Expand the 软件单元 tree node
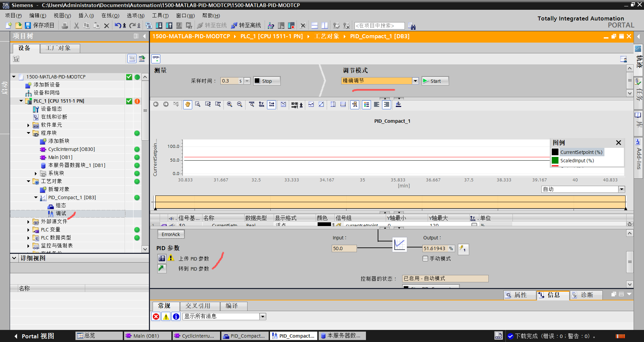 tap(29, 125)
